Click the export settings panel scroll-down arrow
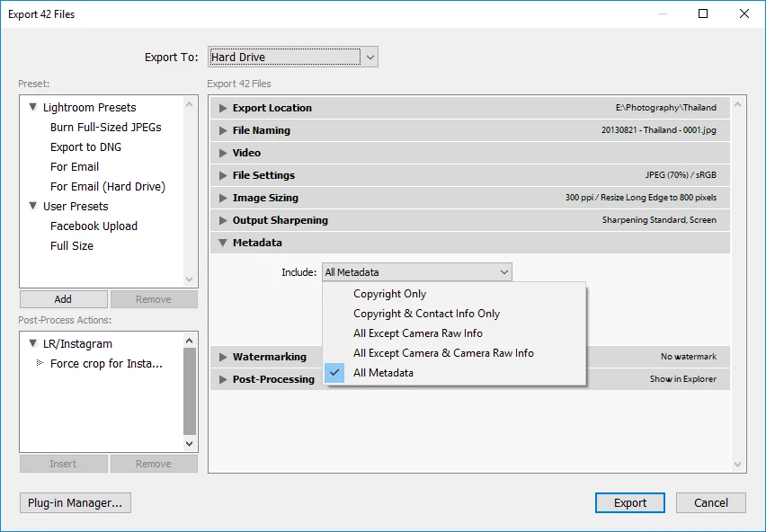766x532 pixels. click(737, 465)
